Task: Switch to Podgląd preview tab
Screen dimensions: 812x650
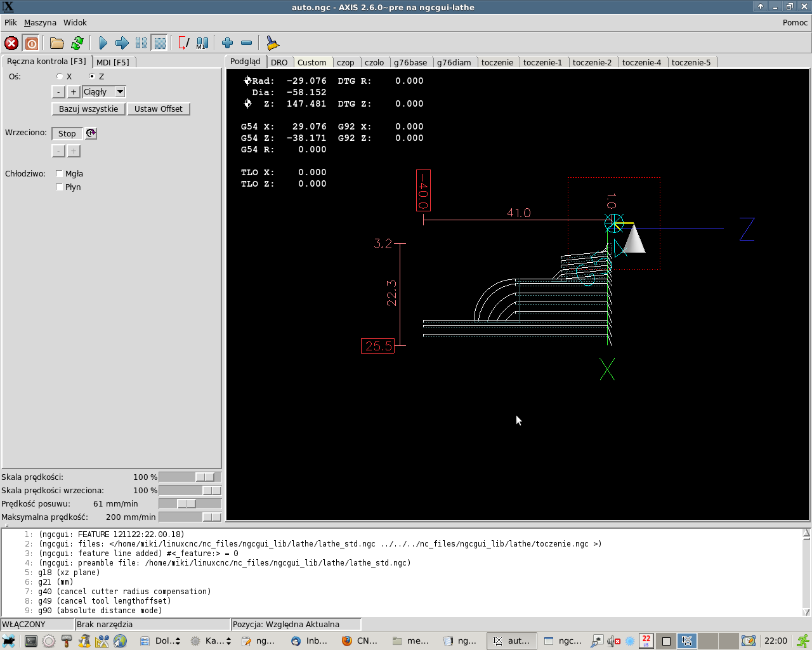Action: 246,61
